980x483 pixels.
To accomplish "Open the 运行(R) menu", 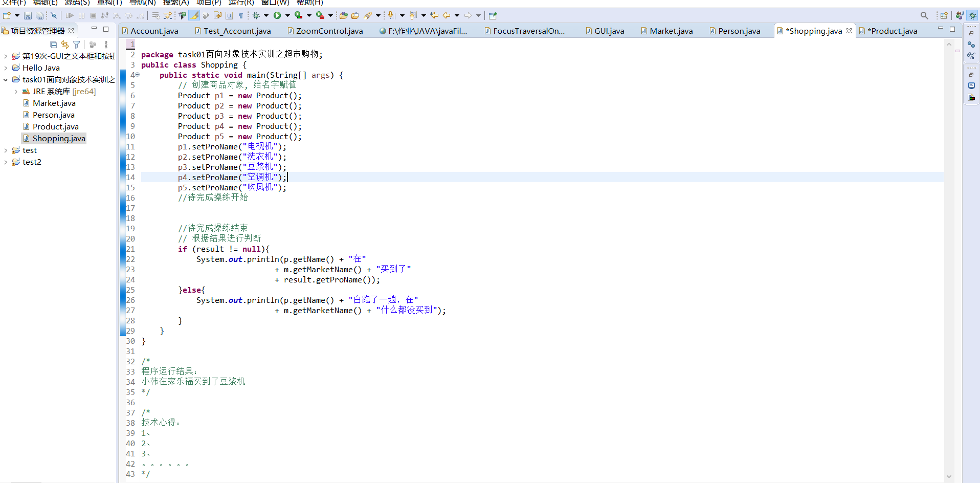I will pos(241,3).
